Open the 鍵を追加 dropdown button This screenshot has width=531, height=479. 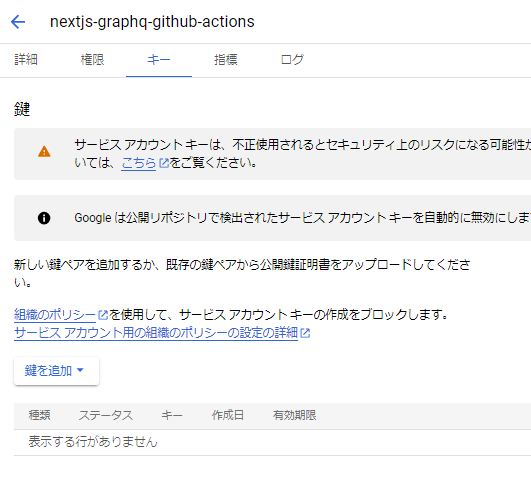click(57, 371)
